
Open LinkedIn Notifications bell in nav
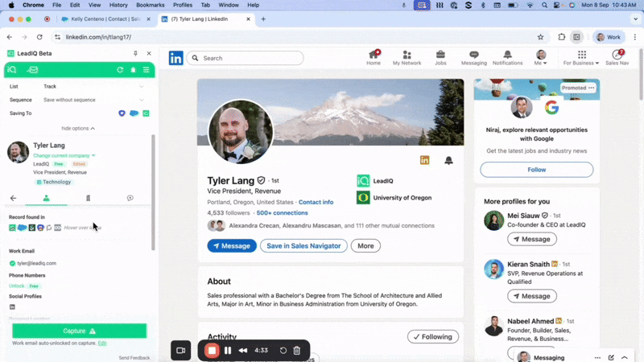507,58
